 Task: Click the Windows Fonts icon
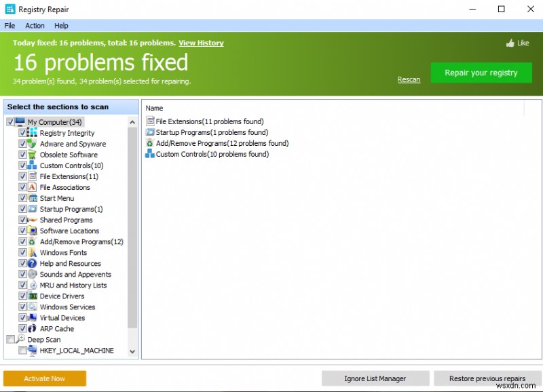pos(32,252)
